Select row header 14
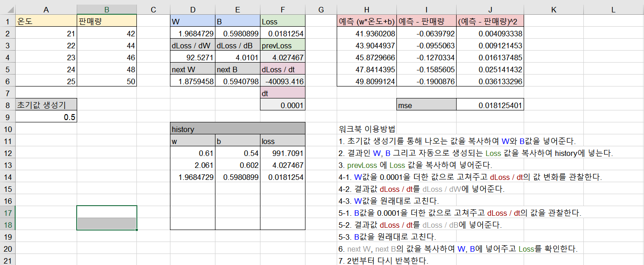Viewport: 644px width, 265px height. coord(8,177)
